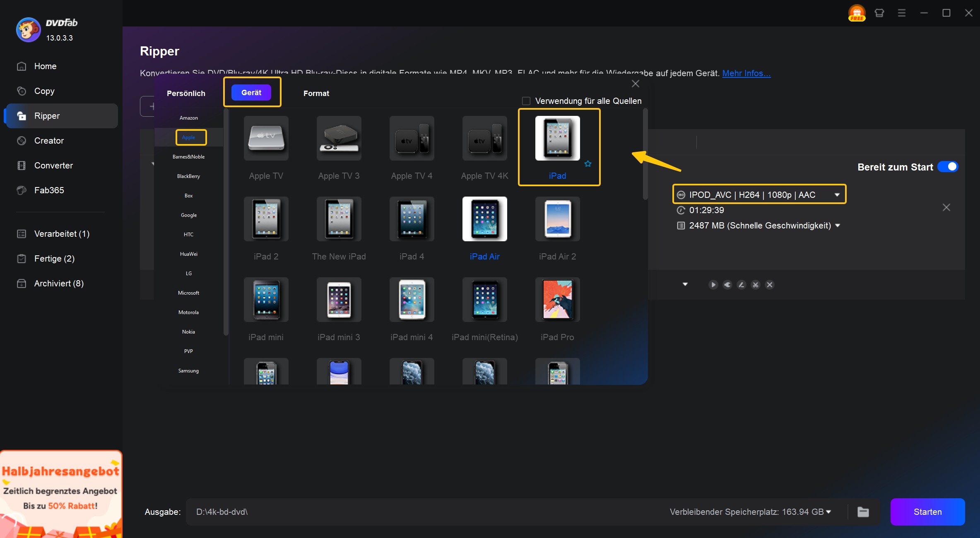Open Mehr Infos link

(x=746, y=73)
